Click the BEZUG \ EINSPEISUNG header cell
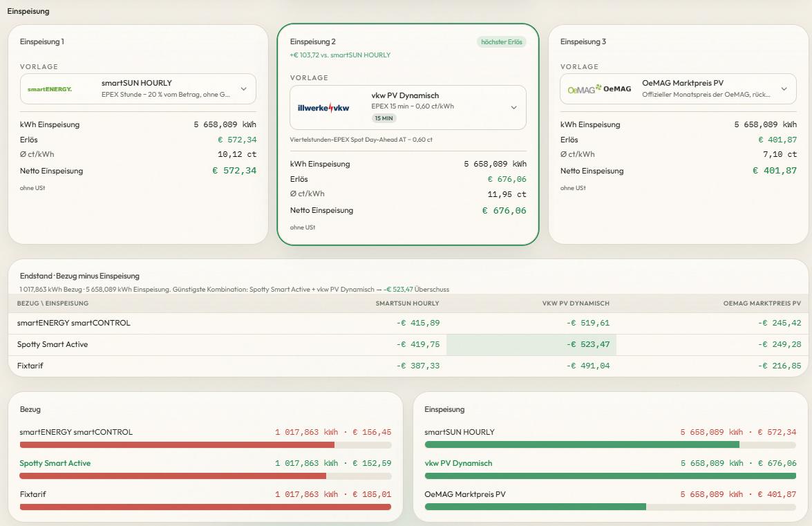The height and width of the screenshot is (526, 812). click(53, 303)
